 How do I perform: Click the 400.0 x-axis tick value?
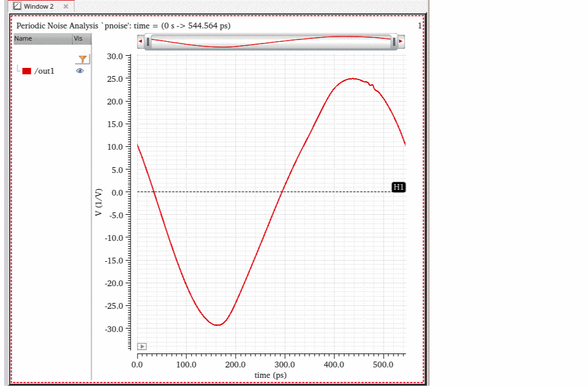coord(334,365)
